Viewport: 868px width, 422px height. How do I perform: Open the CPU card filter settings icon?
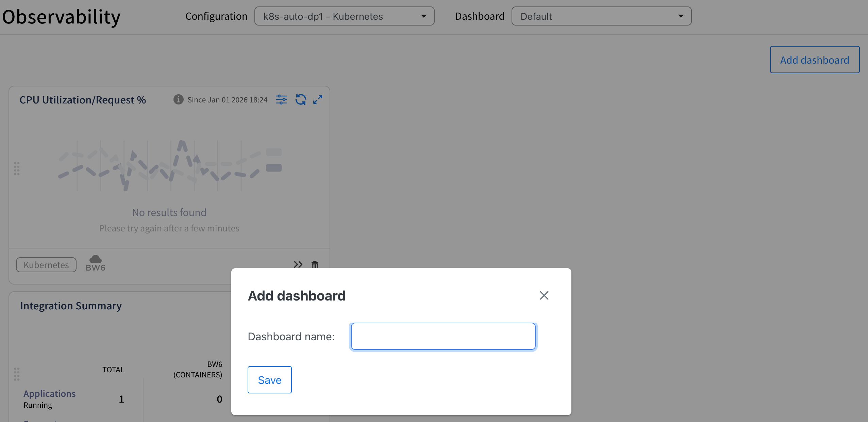281,99
